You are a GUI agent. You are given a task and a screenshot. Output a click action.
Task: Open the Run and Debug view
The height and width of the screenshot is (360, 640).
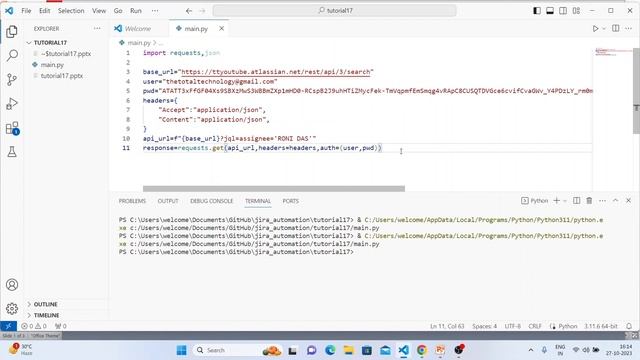(12, 104)
